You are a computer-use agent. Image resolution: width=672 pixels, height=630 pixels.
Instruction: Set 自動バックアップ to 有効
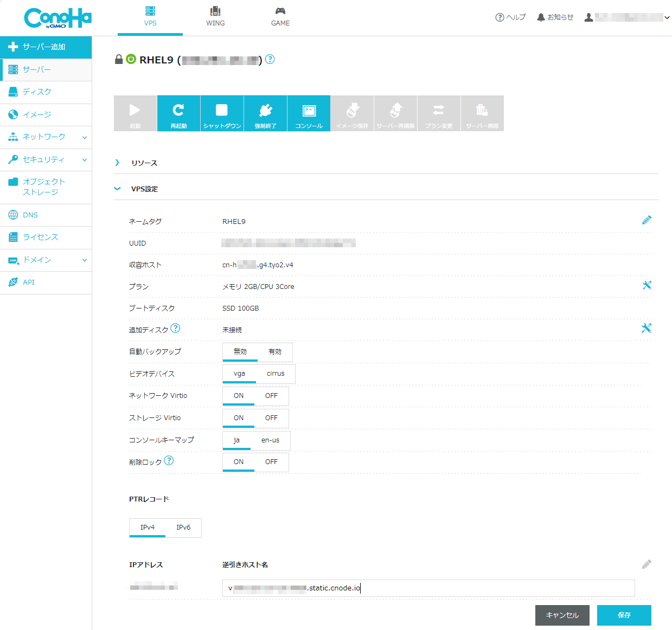coord(275,352)
